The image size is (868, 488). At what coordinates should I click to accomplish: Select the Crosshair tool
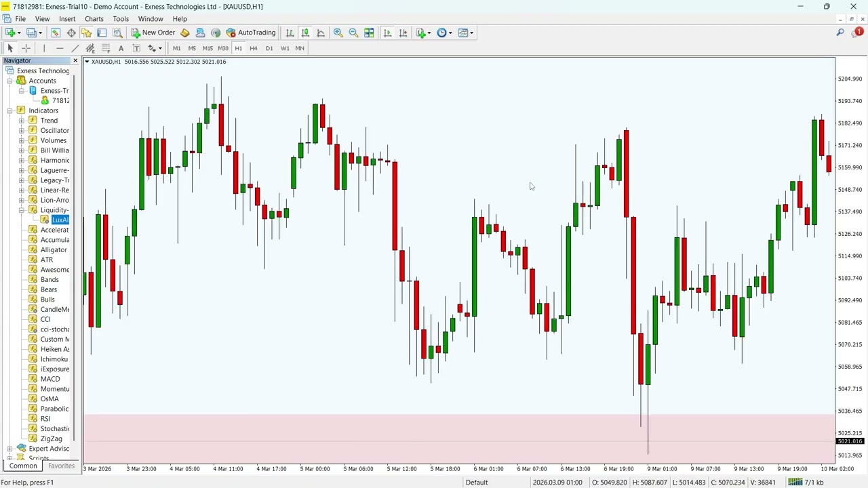26,48
